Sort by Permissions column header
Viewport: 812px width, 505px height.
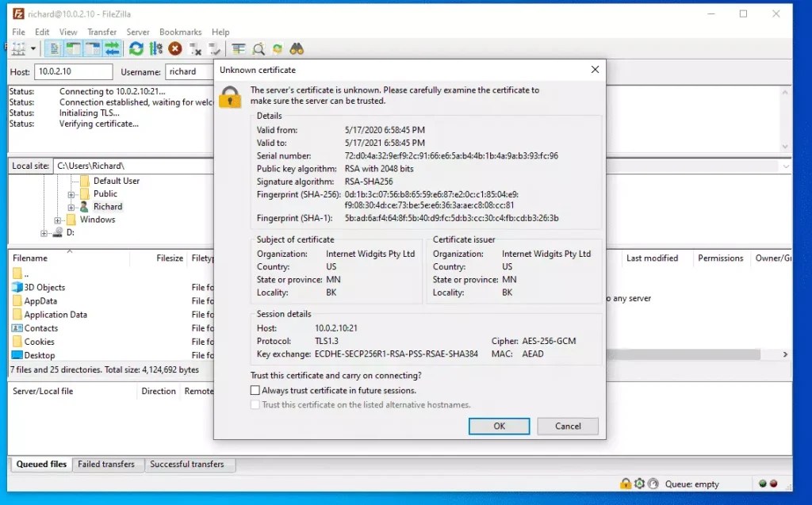point(720,258)
